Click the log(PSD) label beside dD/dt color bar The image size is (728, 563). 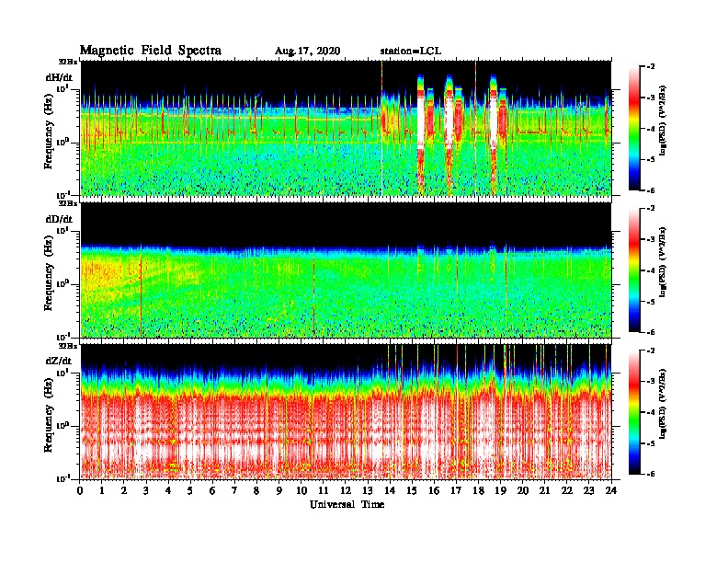pos(665,262)
